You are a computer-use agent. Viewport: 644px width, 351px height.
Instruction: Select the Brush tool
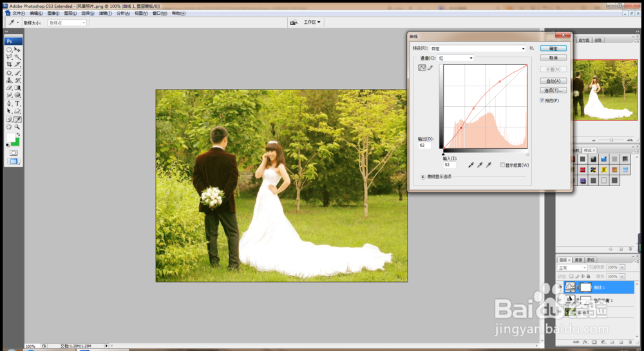(x=17, y=73)
